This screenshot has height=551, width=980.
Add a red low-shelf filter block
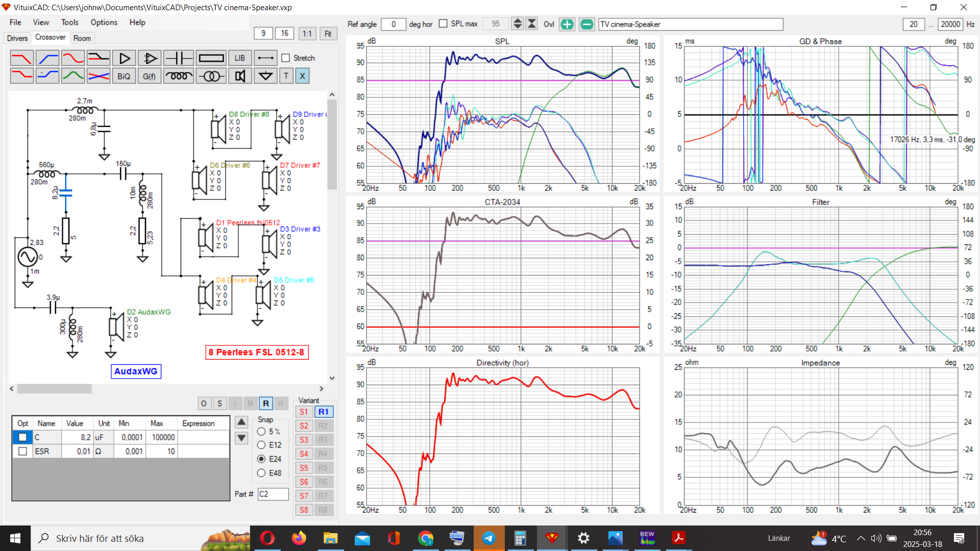point(22,76)
